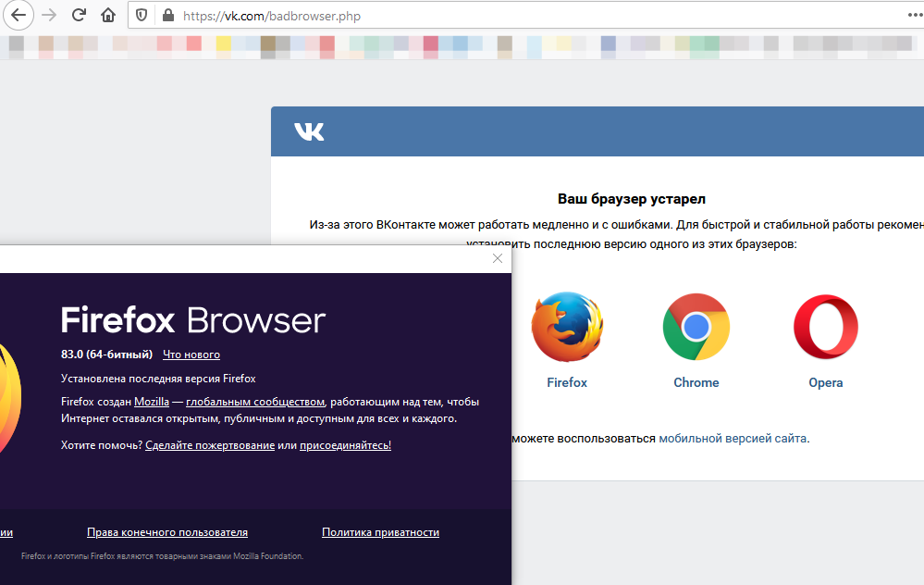The height and width of the screenshot is (585, 924).
Task: Open page actions three-dot menu
Action: (915, 15)
